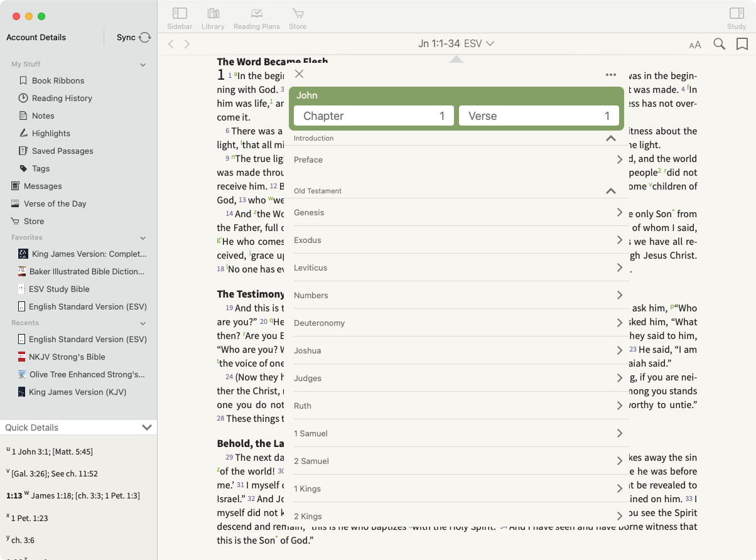Select the book Ruth

click(x=457, y=406)
